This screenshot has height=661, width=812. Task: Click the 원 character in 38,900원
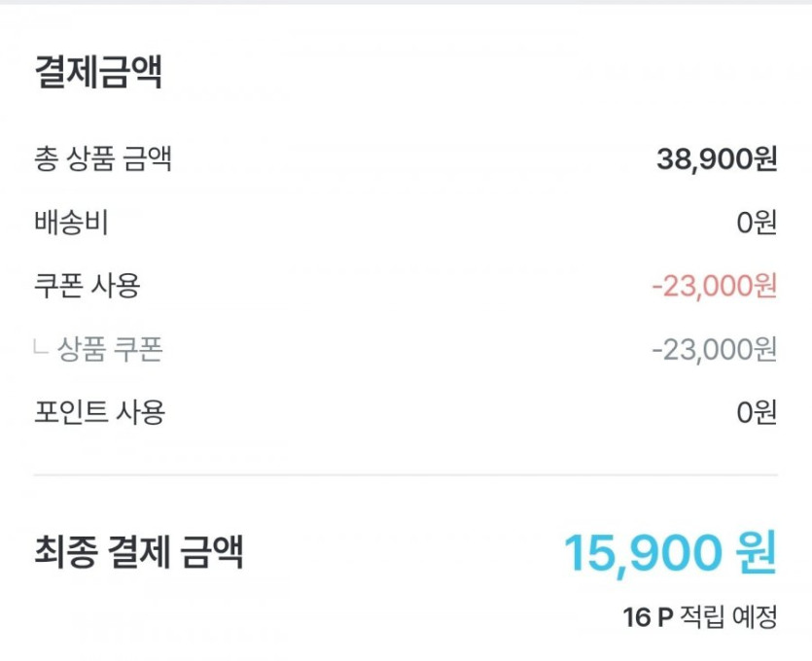click(x=765, y=159)
